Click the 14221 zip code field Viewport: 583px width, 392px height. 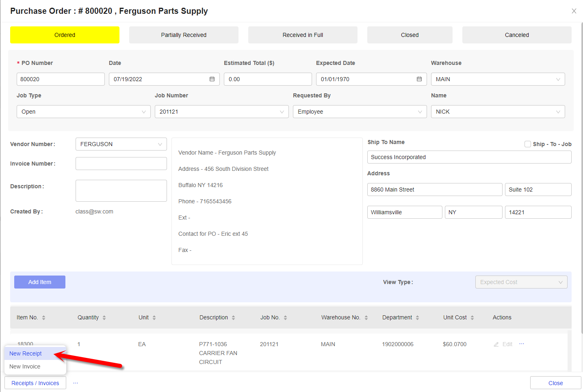pos(538,212)
